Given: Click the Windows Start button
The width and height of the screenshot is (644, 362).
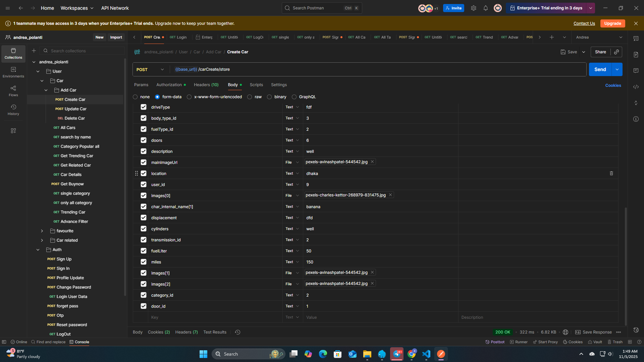Looking at the screenshot, I should [x=203, y=354].
